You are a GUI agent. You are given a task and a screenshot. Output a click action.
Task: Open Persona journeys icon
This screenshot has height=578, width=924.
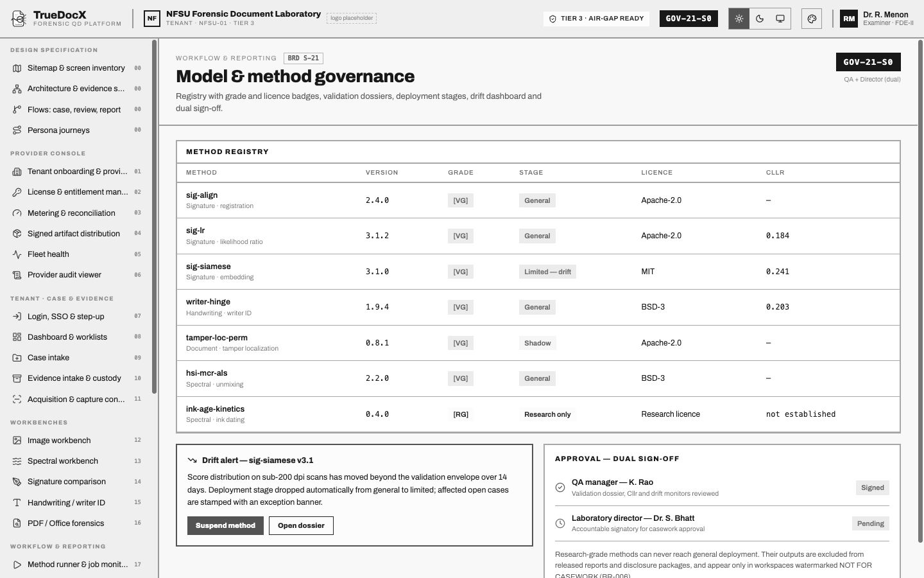17,130
